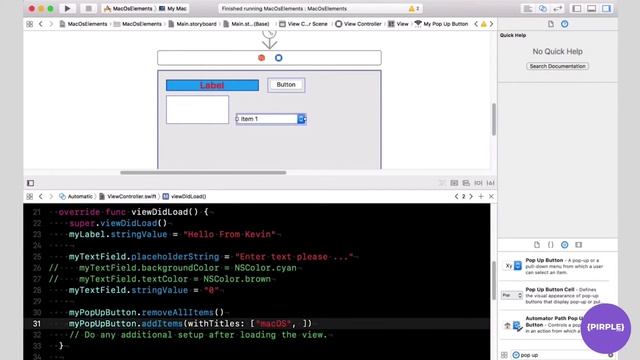The height and width of the screenshot is (360, 640).
Task: Open related items menu in storyboard jump bar
Action: tap(29, 24)
